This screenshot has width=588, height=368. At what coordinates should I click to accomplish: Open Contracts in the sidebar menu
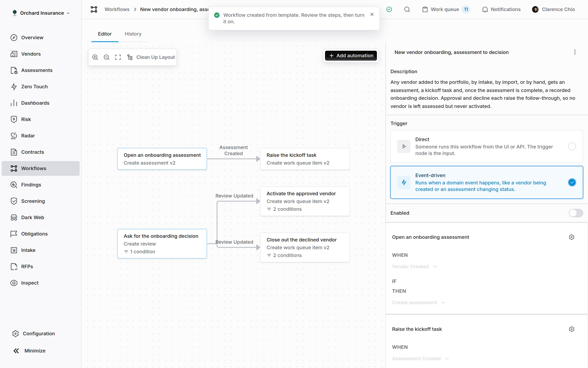pos(41,152)
